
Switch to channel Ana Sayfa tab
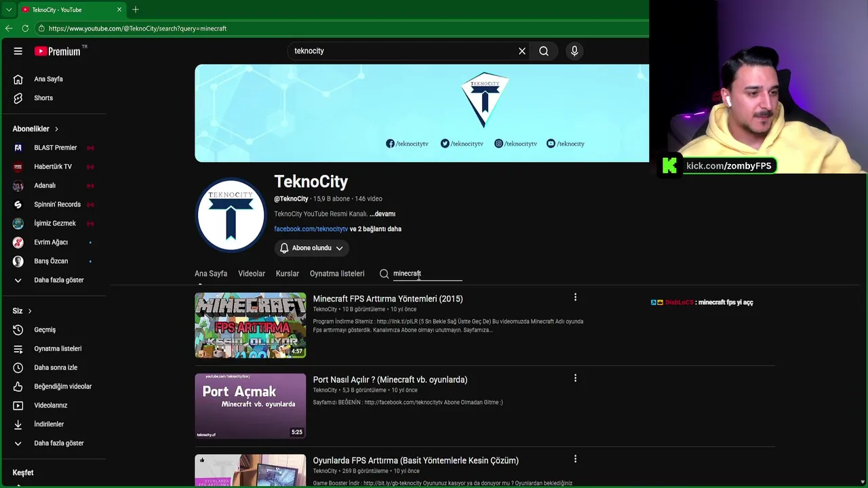click(x=211, y=274)
